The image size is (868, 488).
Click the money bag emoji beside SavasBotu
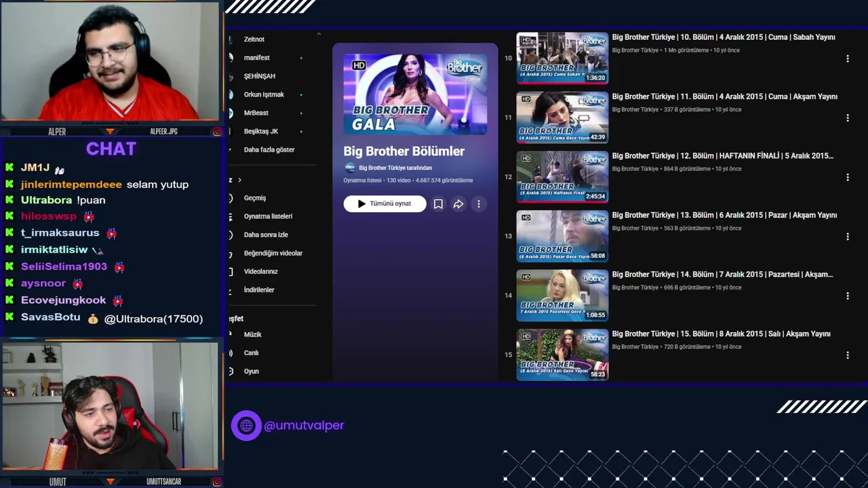click(93, 319)
